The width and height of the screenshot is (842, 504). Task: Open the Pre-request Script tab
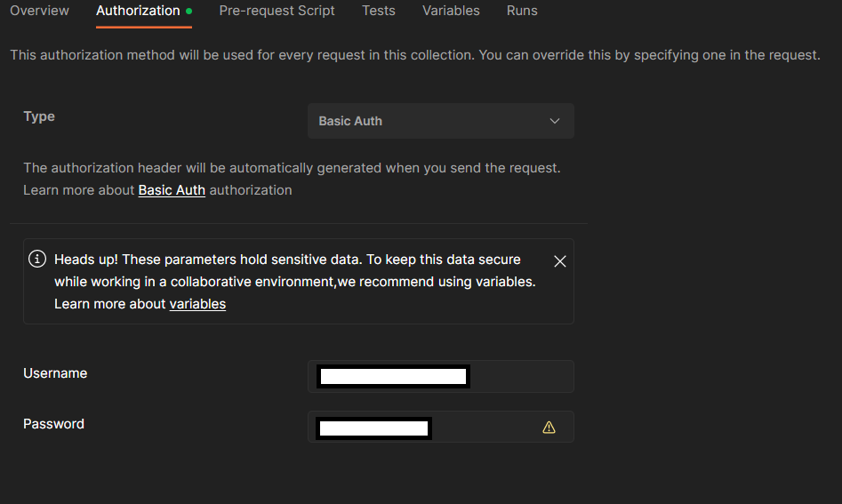277,11
